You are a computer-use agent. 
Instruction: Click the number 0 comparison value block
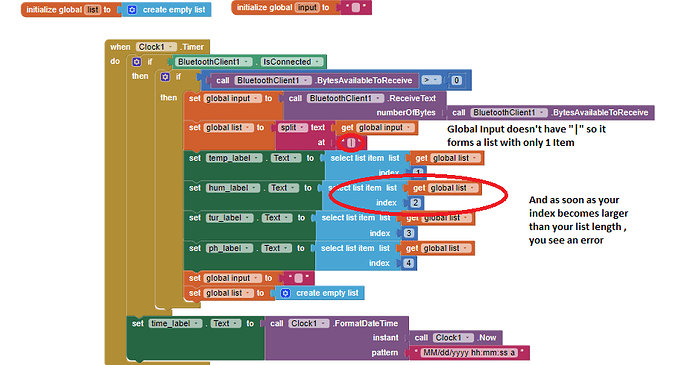[456, 80]
